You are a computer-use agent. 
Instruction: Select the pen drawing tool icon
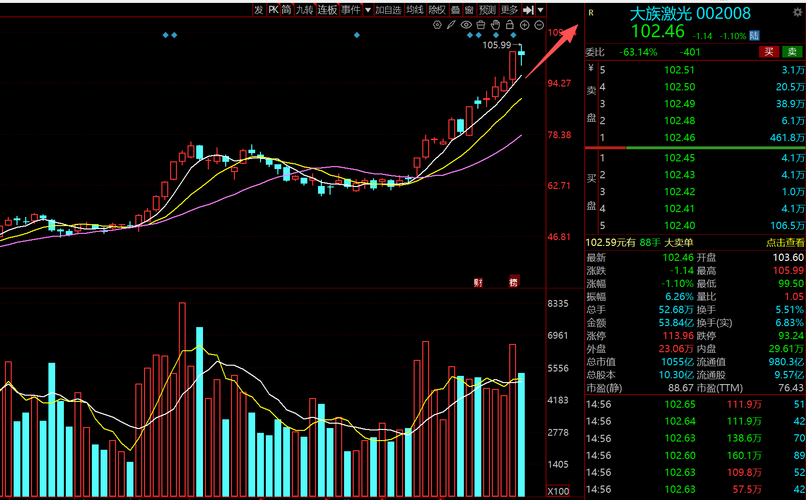tap(451, 25)
